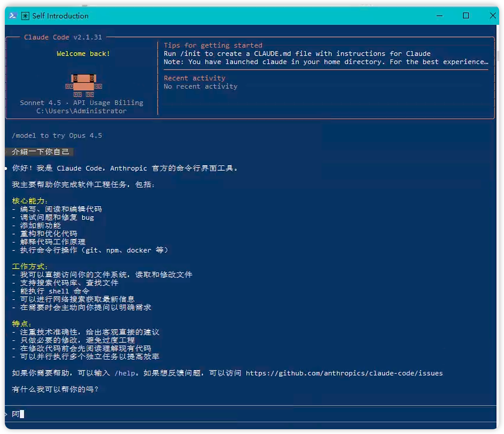Click the bullet 可以并行执行多个独立任务
The image size is (504, 434).
click(x=85, y=357)
